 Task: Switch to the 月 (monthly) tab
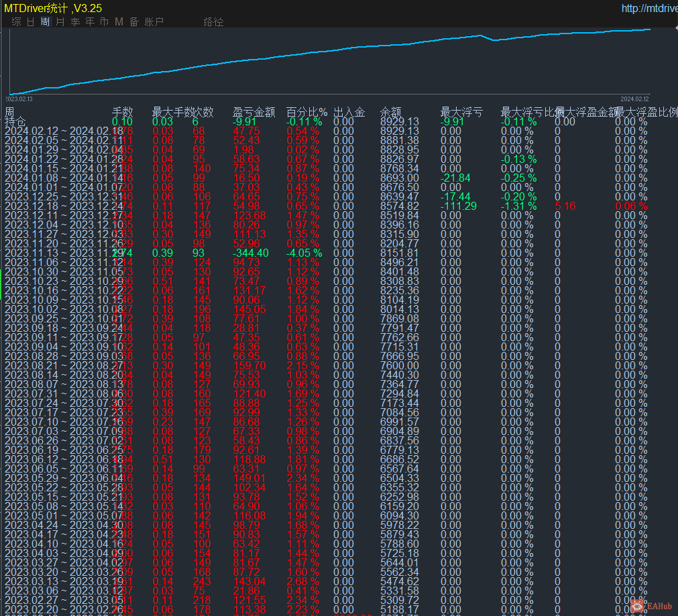60,21
